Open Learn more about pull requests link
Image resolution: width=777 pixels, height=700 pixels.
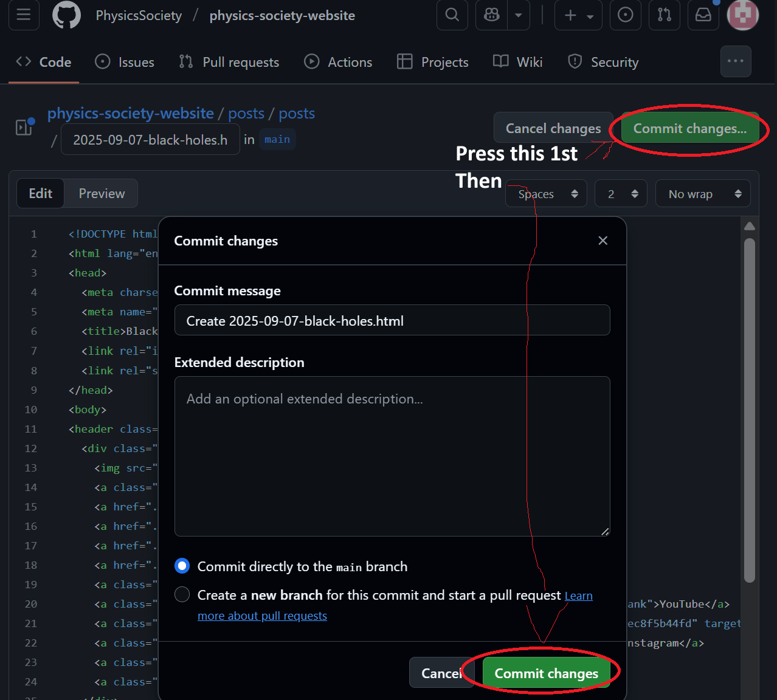tap(263, 615)
